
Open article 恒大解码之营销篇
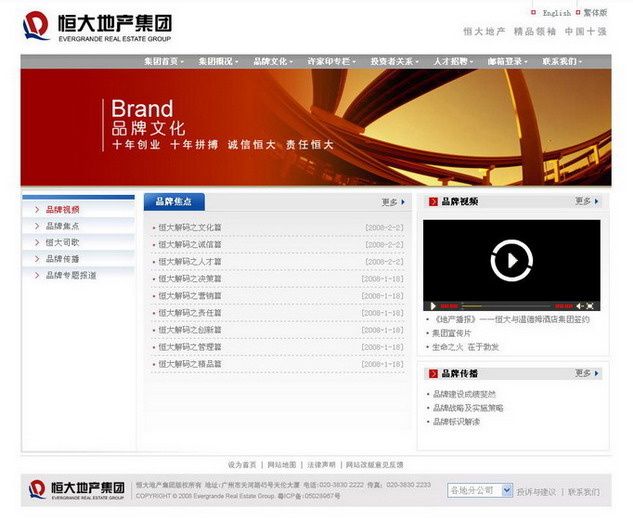(190, 296)
